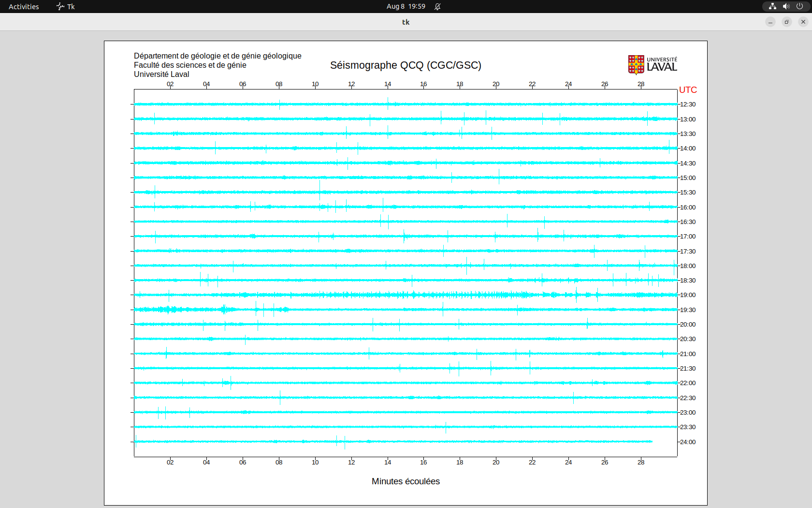
Task: Click the red UTC axis label
Action: click(x=688, y=90)
